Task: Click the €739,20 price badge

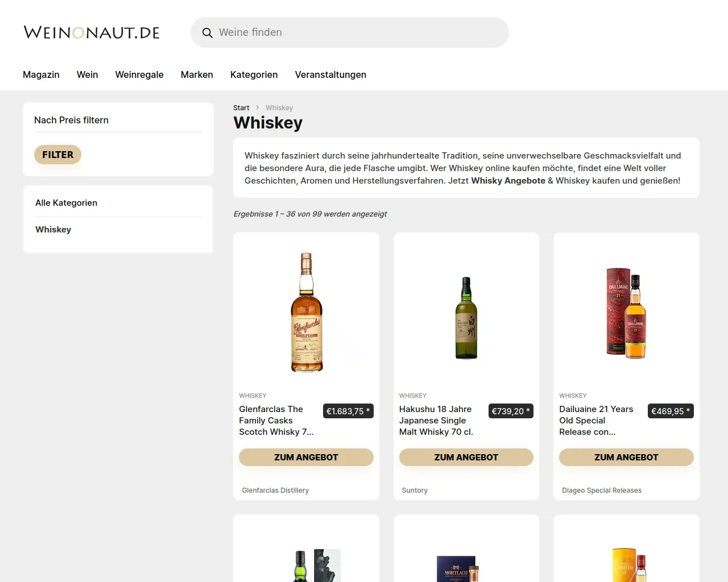Action: pos(511,411)
